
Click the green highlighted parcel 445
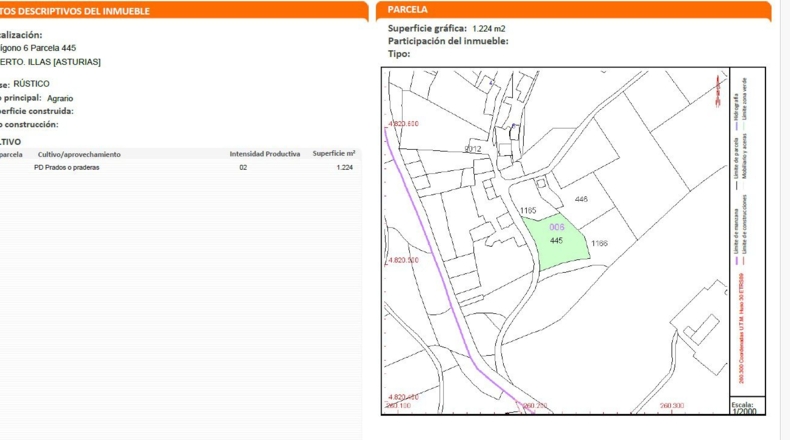557,243
